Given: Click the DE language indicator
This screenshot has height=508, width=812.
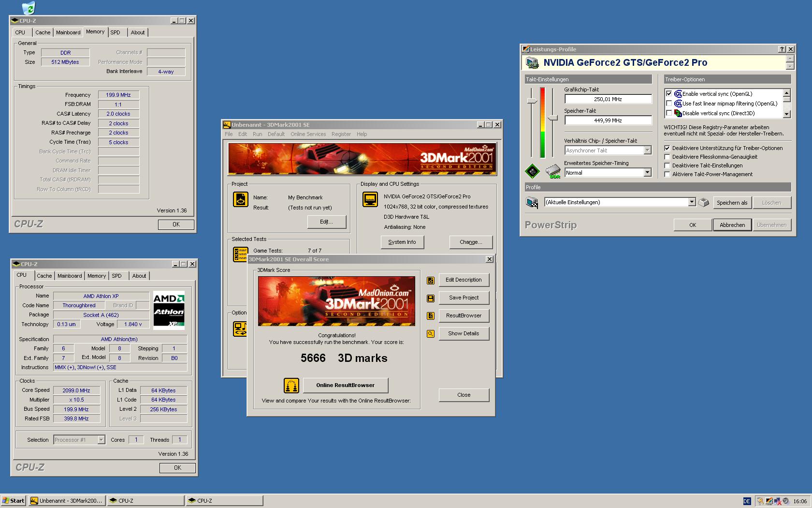Looking at the screenshot, I should 747,501.
